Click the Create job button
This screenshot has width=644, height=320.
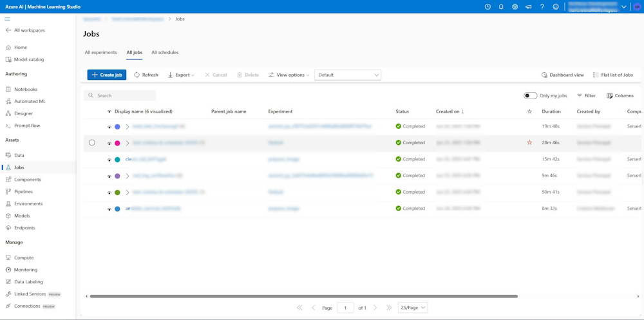(x=107, y=75)
